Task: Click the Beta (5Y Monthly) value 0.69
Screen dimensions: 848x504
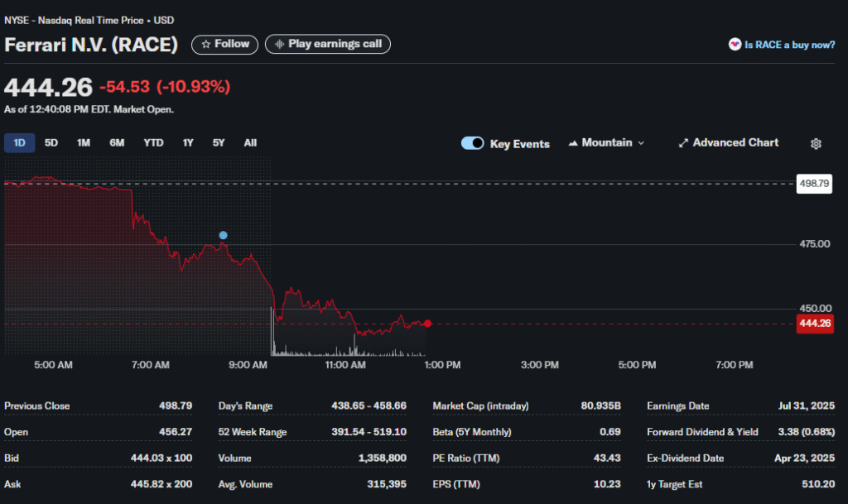Action: click(x=610, y=432)
